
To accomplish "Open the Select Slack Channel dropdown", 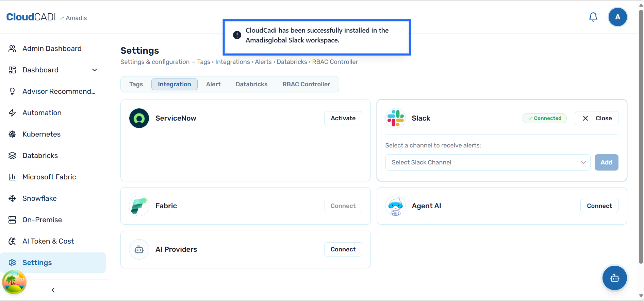I will click(488, 162).
